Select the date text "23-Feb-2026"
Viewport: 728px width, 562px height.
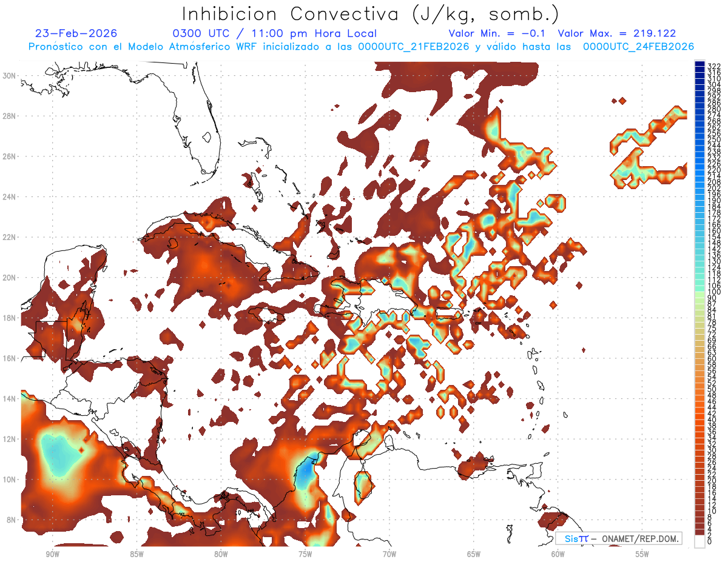(76, 33)
